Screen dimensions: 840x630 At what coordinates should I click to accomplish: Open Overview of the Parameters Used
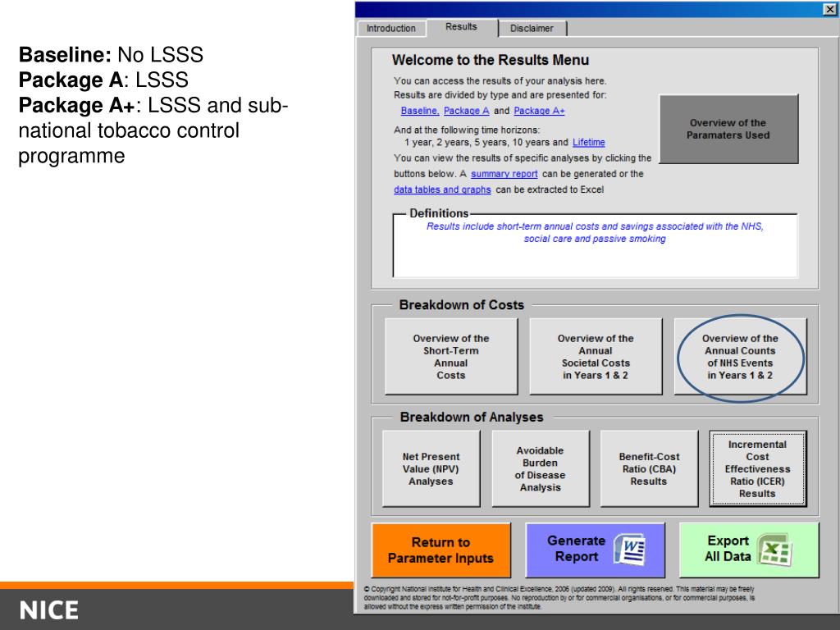point(728,129)
